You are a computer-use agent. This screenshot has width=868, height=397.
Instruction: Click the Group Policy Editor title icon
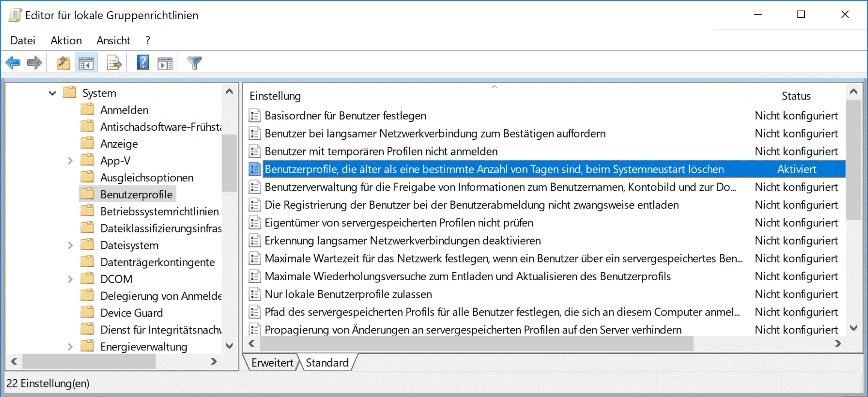pos(15,15)
